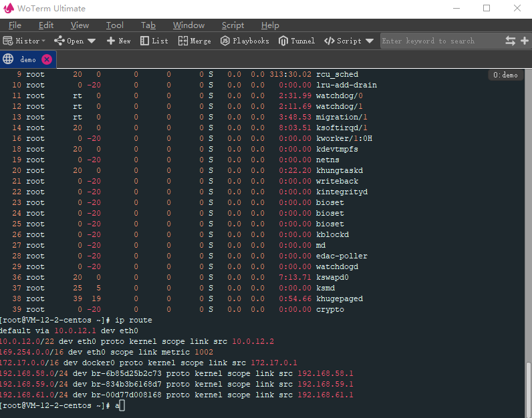Viewport: 532px width, 418px height.
Task: Open the History toolbar item
Action: point(23,41)
